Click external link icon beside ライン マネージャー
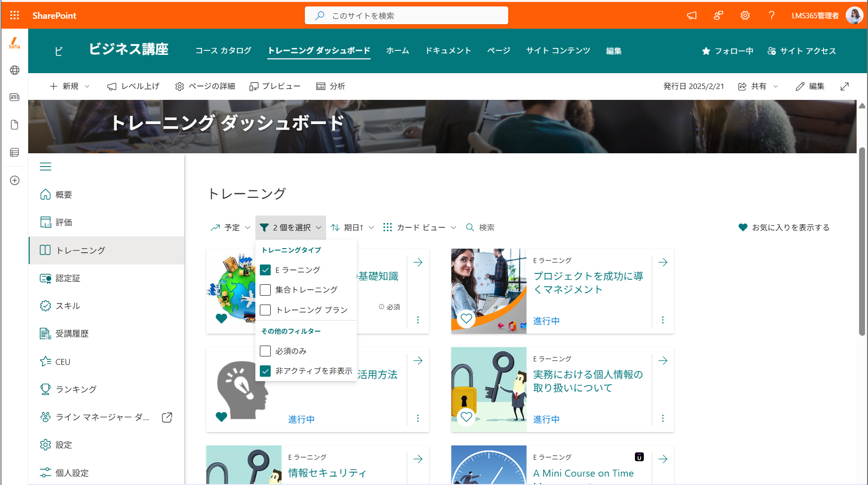Image resolution: width=868 pixels, height=485 pixels. coord(167,417)
